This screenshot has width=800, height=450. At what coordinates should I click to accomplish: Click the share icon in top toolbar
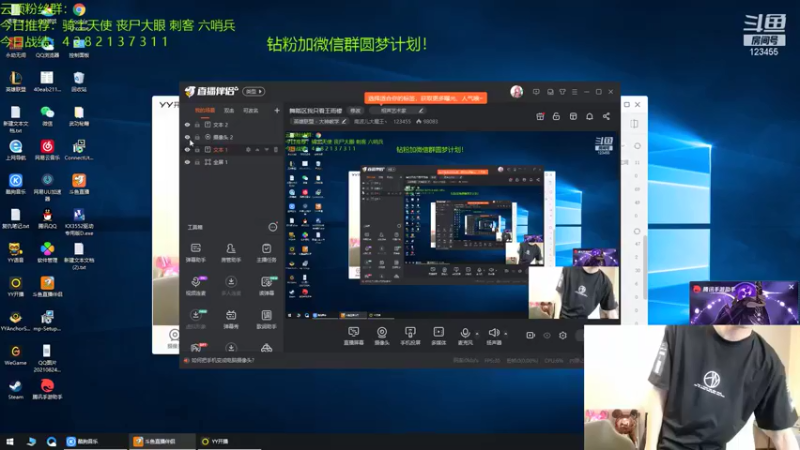(606, 117)
